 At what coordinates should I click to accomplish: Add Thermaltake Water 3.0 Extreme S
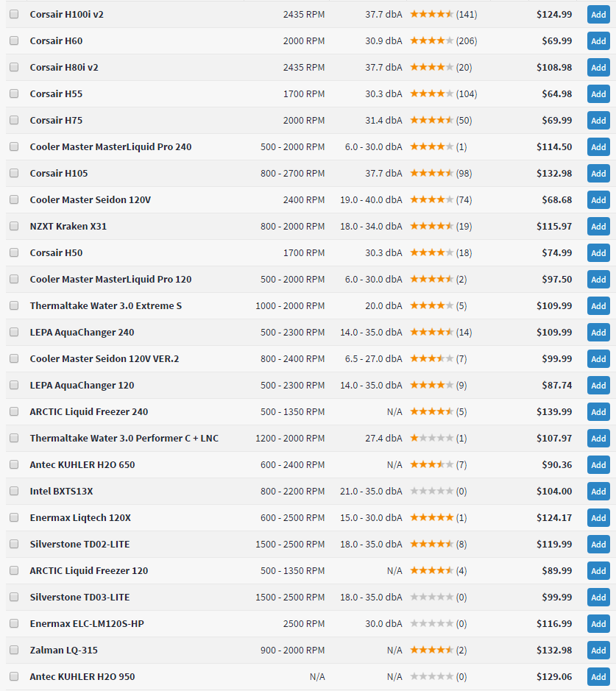598,306
